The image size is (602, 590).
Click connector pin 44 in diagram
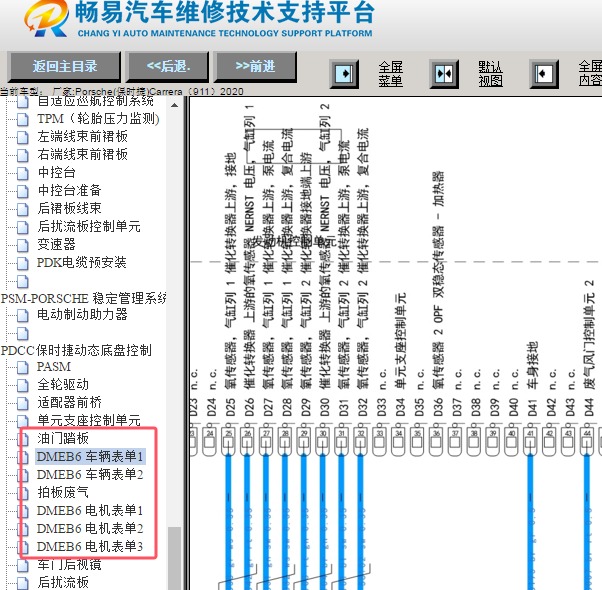coord(587,440)
